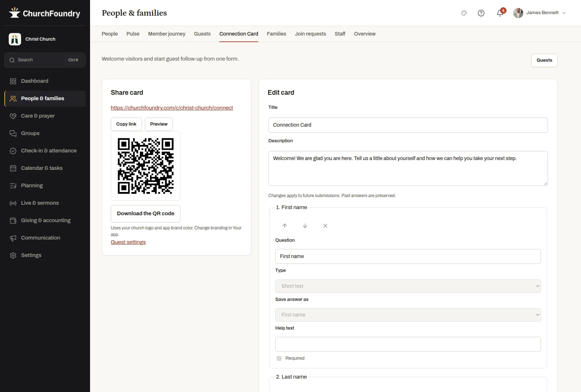Open the Staff tab
Screen dimensions: 581x392
340,34
